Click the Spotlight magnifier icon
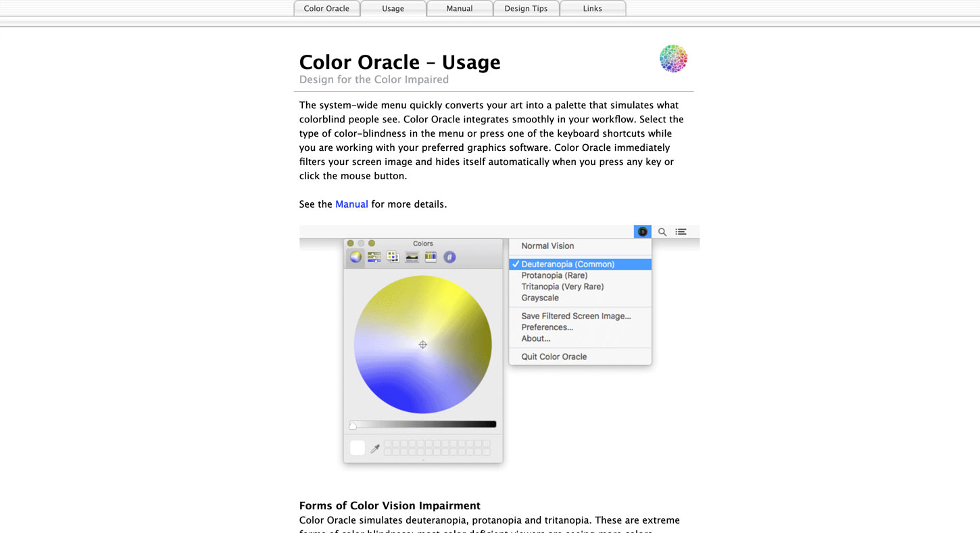This screenshot has width=980, height=533. tap(662, 232)
